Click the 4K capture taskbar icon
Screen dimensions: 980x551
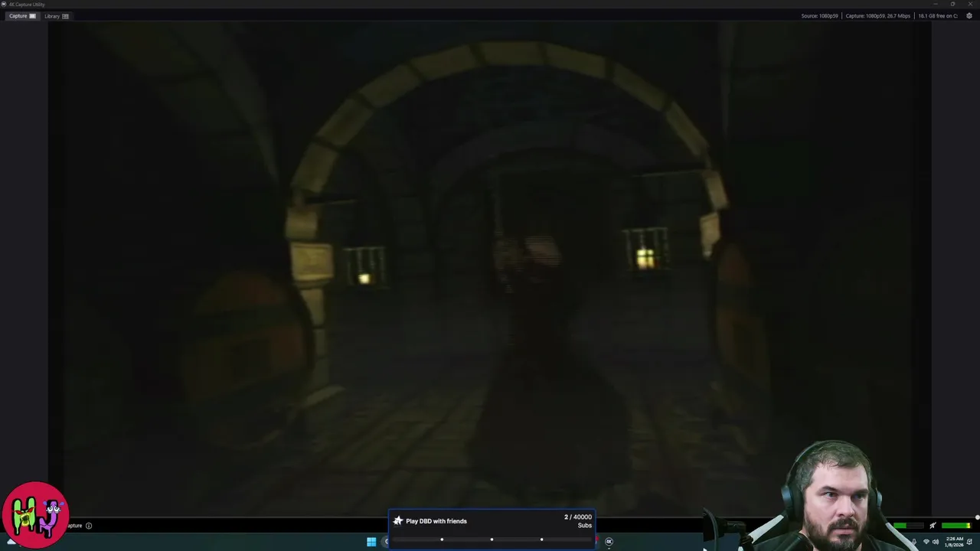tap(609, 542)
